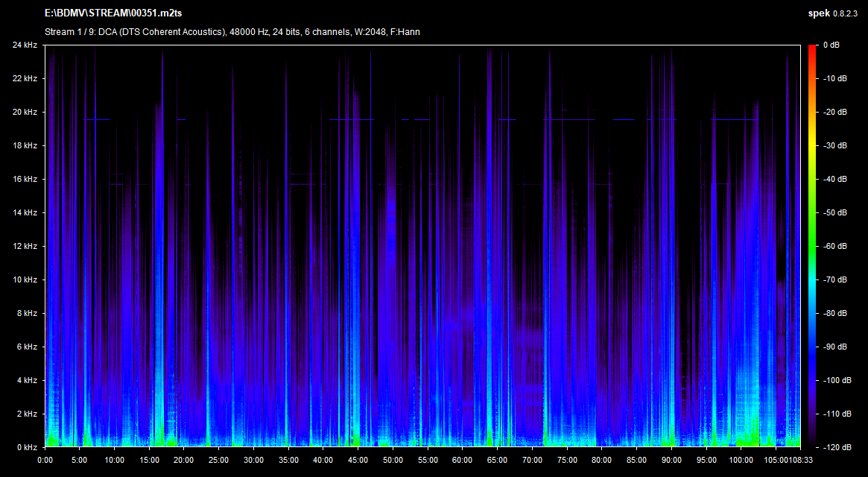Viewport: 868px width, 477px height.
Task: Click the 35:00 time axis marker
Action: pos(288,460)
